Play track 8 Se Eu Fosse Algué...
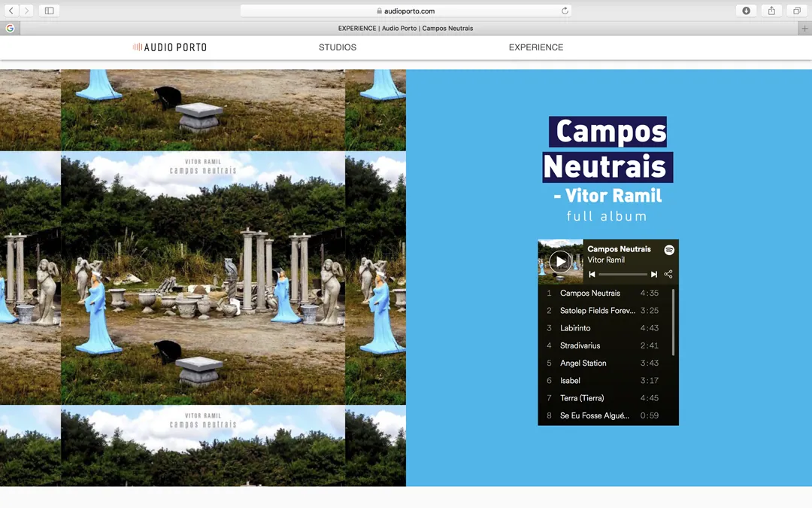The width and height of the screenshot is (812, 508). pos(608,415)
